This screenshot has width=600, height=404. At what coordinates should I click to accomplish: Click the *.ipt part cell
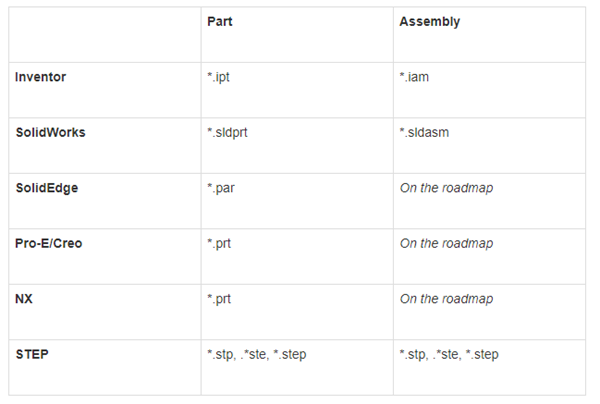tap(217, 77)
